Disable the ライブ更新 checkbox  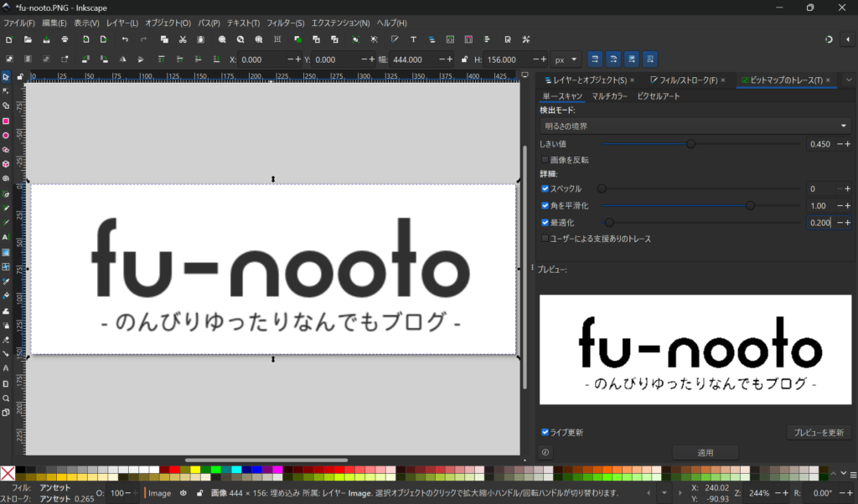[x=545, y=433]
